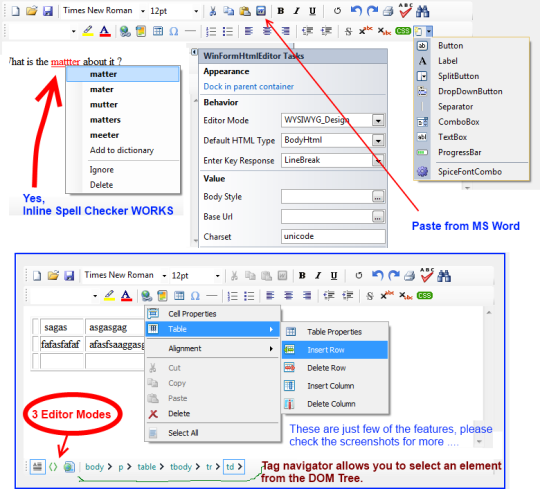Toggle Superscript in the top toolbar
The image size is (540, 489).
click(365, 31)
